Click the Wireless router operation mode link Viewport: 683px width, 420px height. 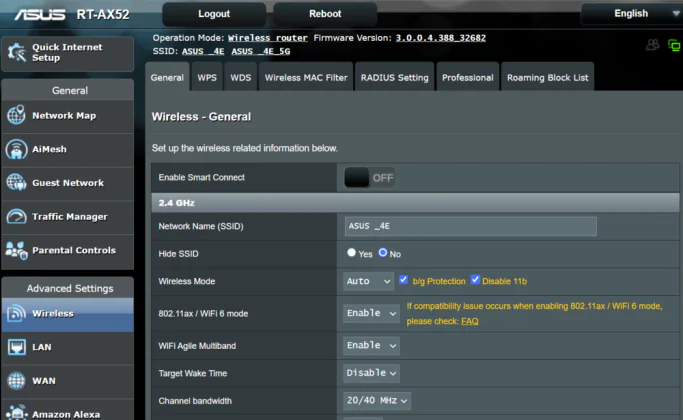267,38
